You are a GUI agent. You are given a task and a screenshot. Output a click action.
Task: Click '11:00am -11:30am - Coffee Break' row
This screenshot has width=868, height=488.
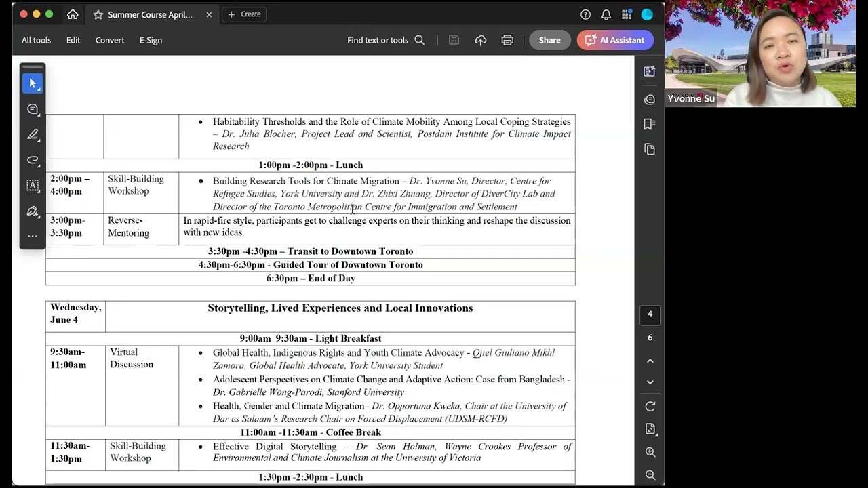(311, 432)
